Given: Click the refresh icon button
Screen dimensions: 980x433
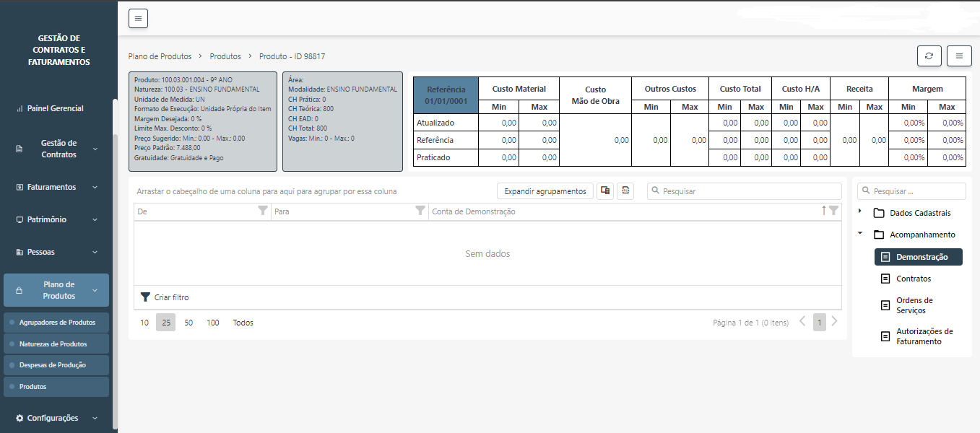Looking at the screenshot, I should pos(929,56).
